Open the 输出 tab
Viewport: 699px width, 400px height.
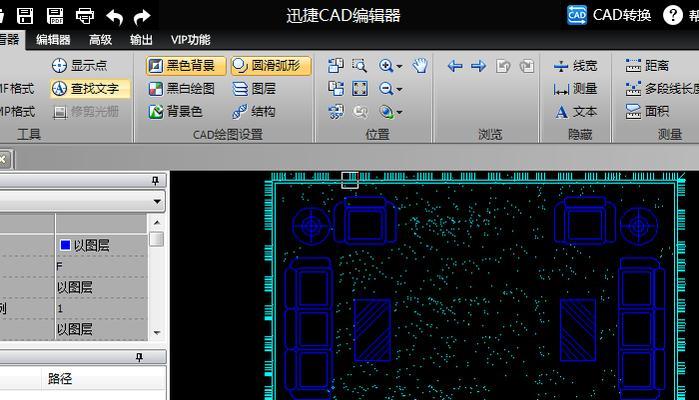click(x=141, y=40)
